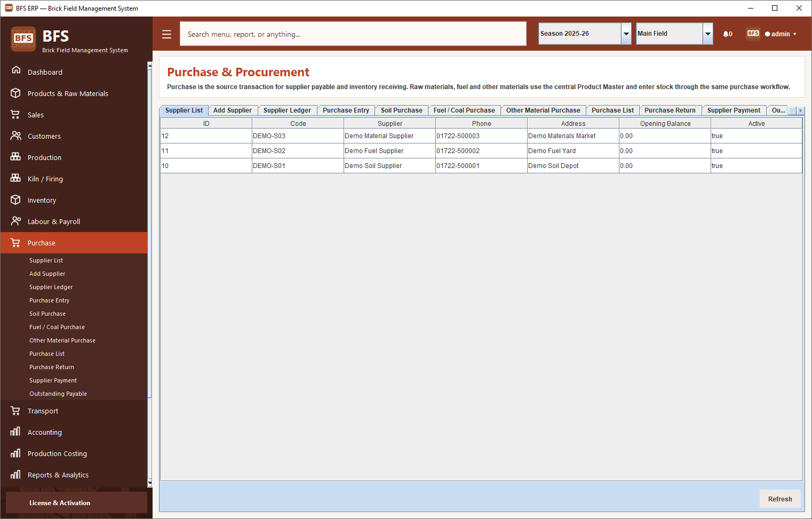Open Supplier Payment in the sidebar submenu
The image size is (812, 519).
click(53, 380)
